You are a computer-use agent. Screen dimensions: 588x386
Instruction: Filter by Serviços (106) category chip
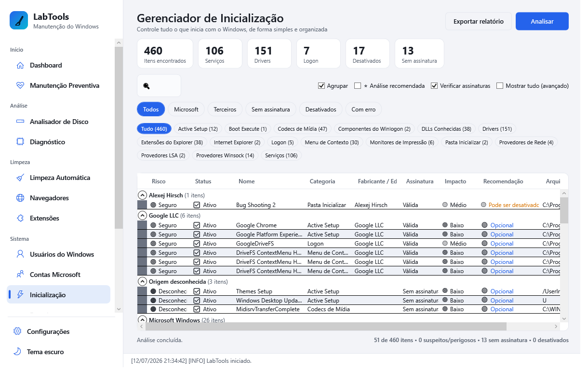pos(281,155)
